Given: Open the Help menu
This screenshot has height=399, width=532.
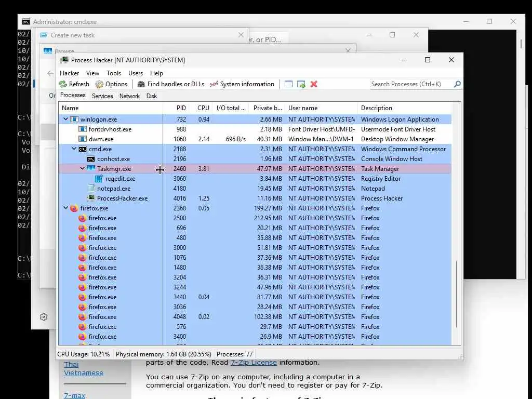Looking at the screenshot, I should (156, 73).
